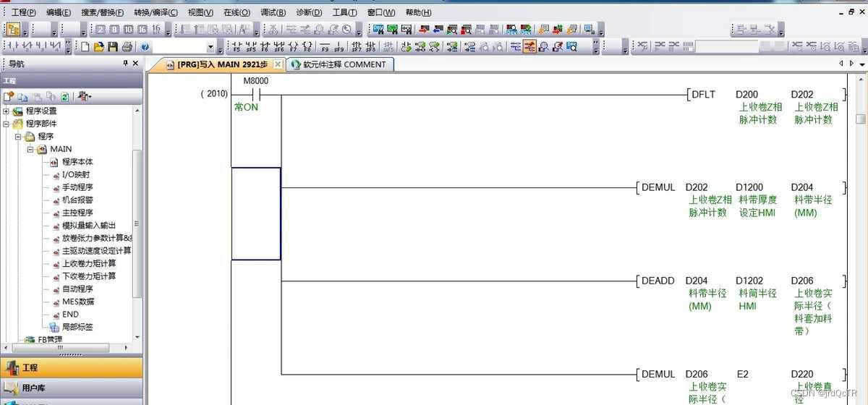Viewport: 868px width, 405px height.
Task: Click the refresh icon in 工程 toolbar
Action: (x=65, y=96)
